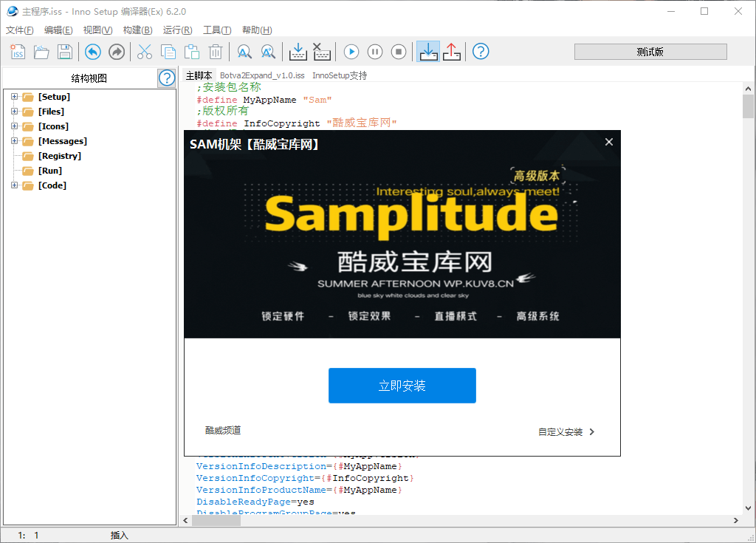The image size is (756, 543).
Task: Open the 视图(V) menu
Action: click(98, 30)
